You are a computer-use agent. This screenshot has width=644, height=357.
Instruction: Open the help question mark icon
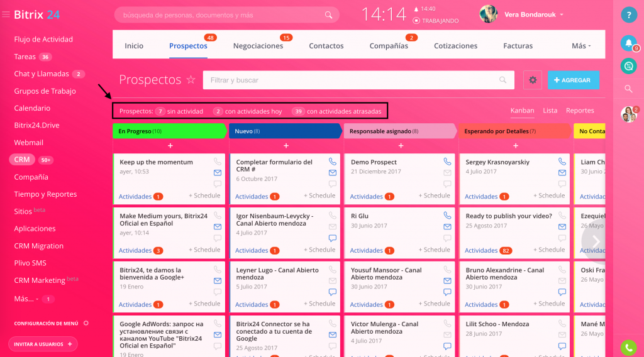(x=628, y=15)
